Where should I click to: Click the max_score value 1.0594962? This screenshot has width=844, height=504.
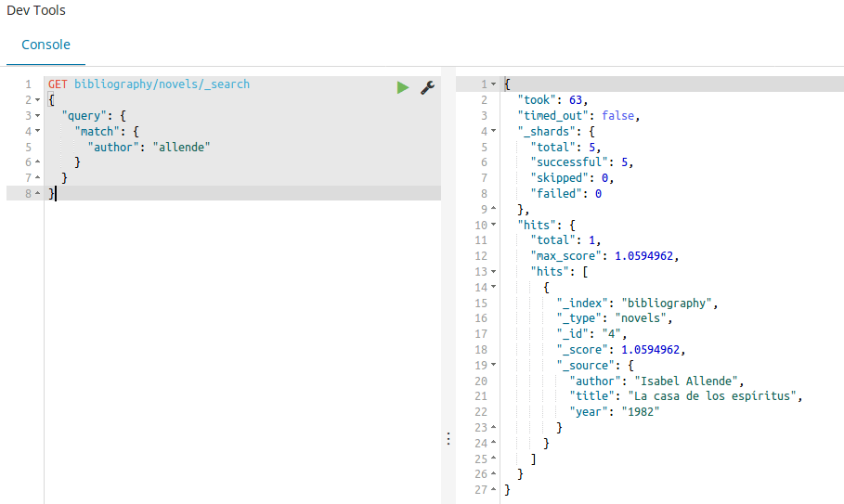[x=643, y=256]
